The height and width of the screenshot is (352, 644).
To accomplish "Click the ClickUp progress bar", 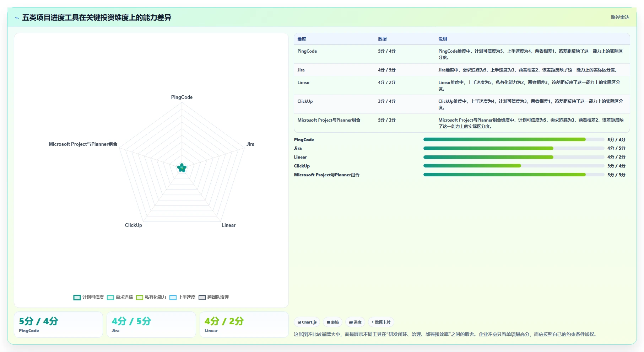I will pos(514,166).
